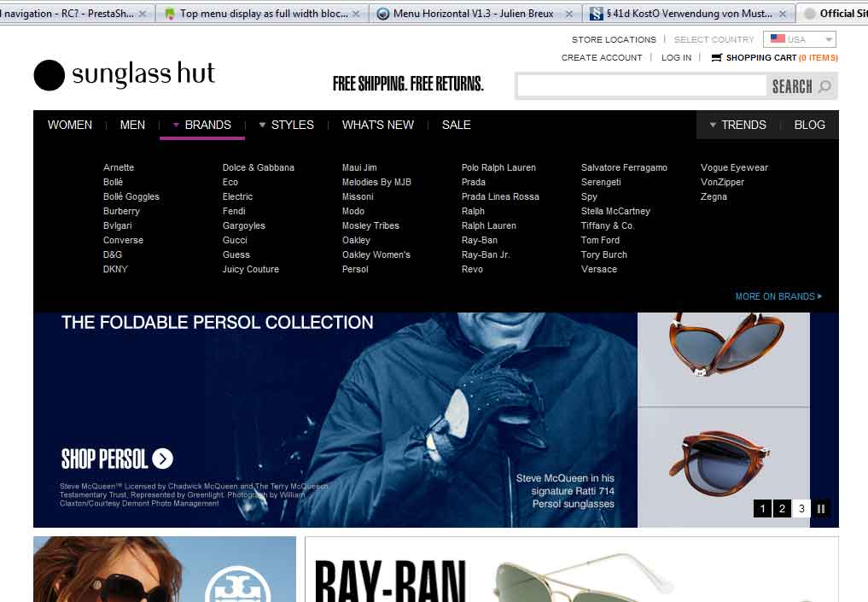The height and width of the screenshot is (602, 868).
Task: Click the Tory Burch promo image
Action: point(165,570)
